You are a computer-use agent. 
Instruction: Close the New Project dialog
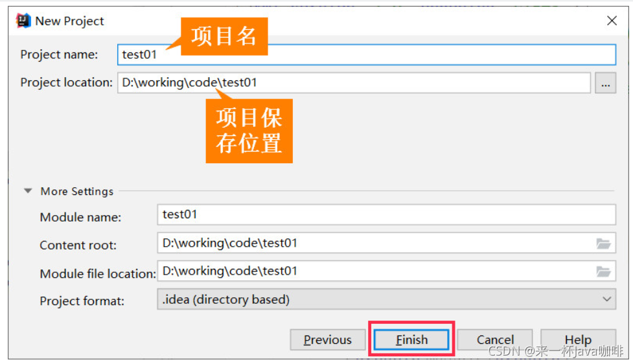coord(612,21)
